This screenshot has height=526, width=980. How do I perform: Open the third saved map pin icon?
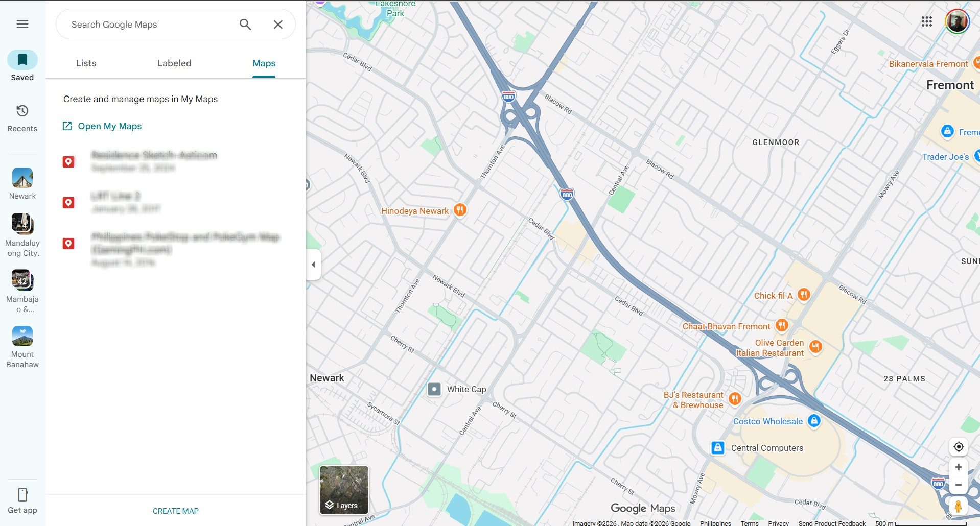[68, 244]
